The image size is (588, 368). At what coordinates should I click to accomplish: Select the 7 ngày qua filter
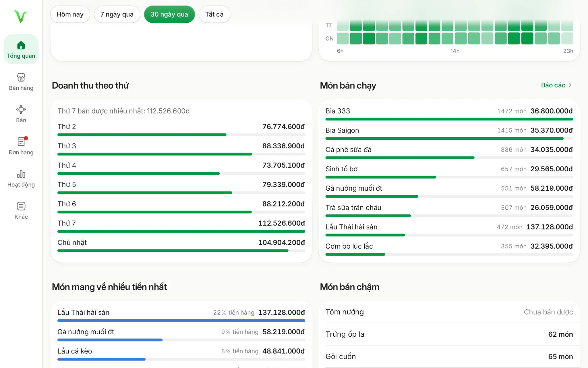(x=117, y=14)
